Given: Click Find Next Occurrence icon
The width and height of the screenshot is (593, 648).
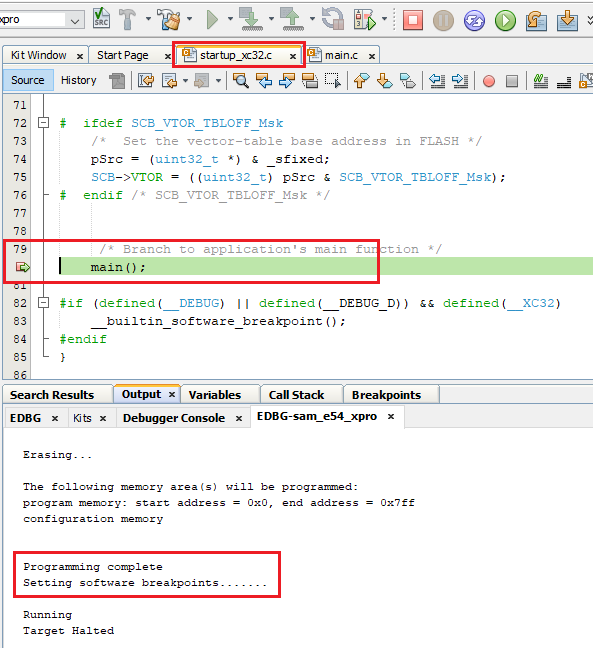Looking at the screenshot, I should [x=287, y=80].
